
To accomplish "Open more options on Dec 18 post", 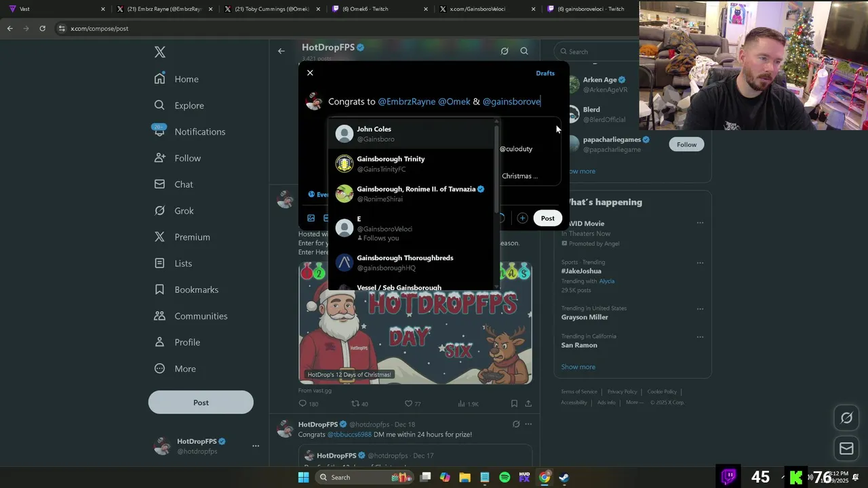I will pyautogui.click(x=528, y=424).
